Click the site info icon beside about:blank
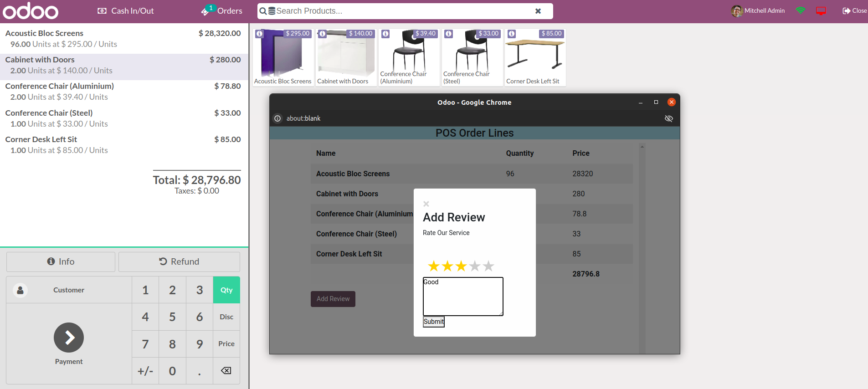868x389 pixels. pos(277,118)
